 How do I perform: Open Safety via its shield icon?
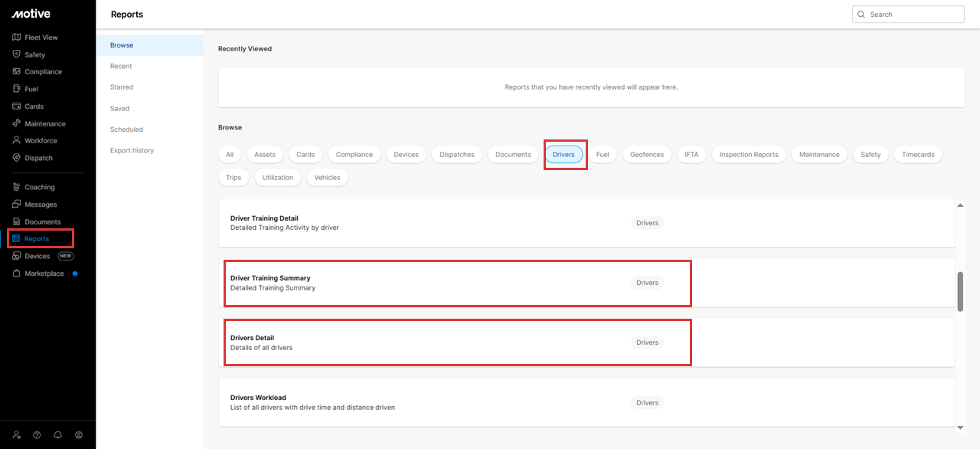tap(17, 54)
